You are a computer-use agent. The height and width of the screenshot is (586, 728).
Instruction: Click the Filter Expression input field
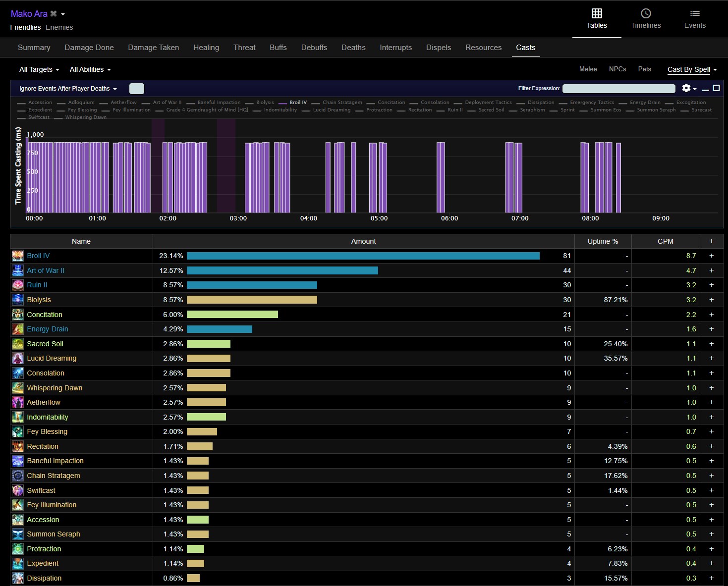619,88
